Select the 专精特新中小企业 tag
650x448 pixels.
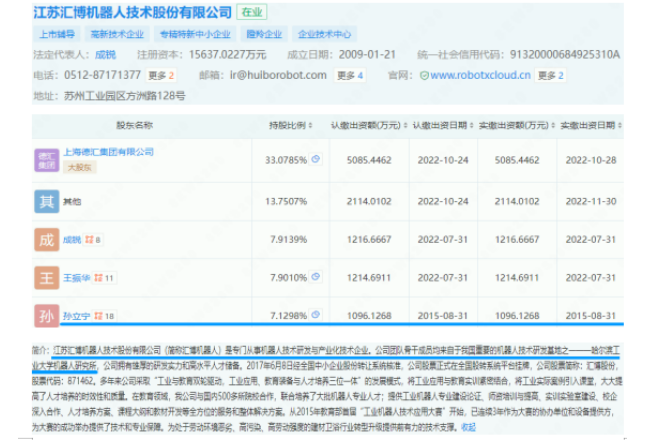[x=195, y=34]
